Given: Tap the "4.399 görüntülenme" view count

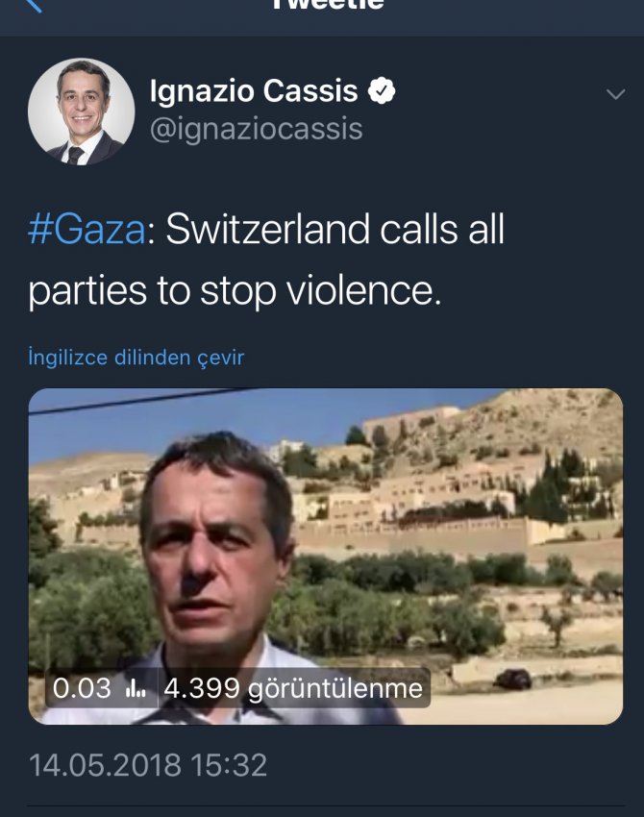Looking at the screenshot, I should (292, 688).
